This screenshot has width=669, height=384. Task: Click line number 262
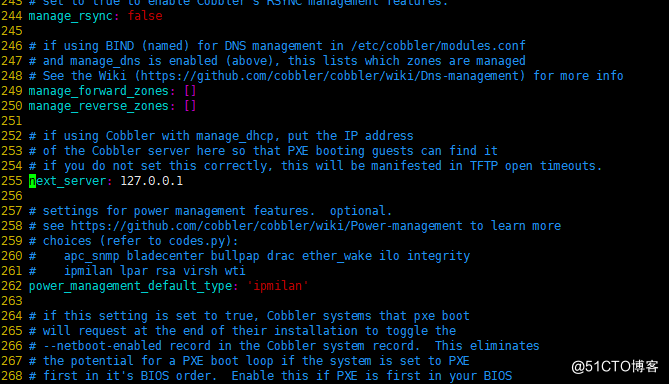pyautogui.click(x=12, y=286)
